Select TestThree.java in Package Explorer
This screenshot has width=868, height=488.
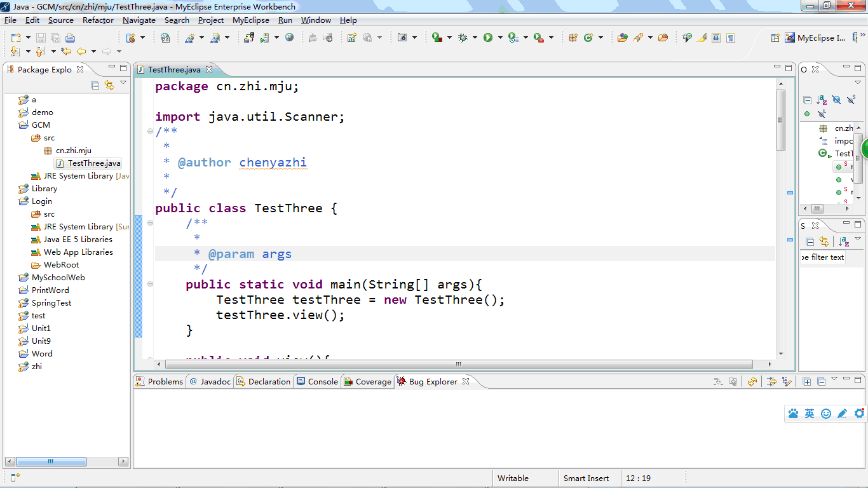click(88, 163)
